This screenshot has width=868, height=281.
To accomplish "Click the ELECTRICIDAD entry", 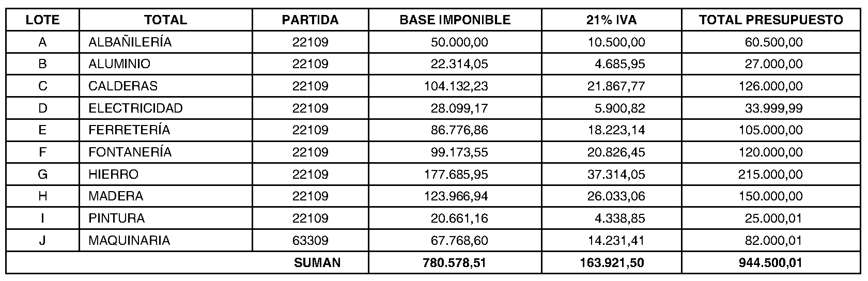I will pyautogui.click(x=135, y=108).
